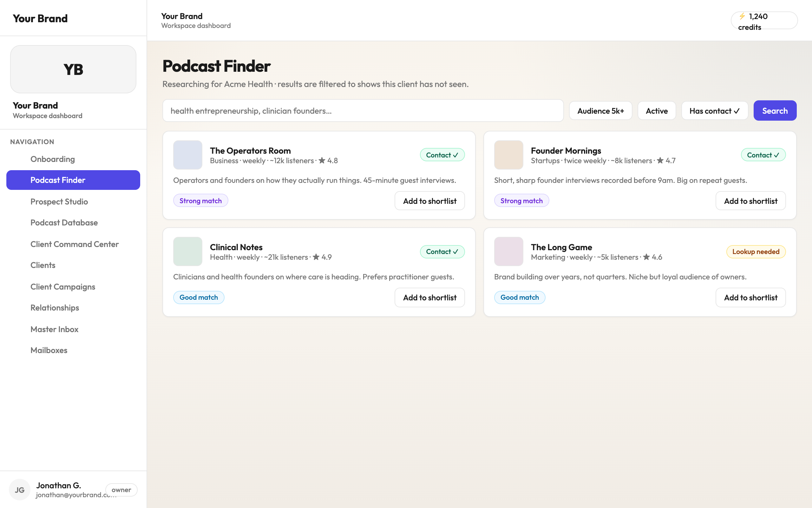Screen dimensions: 812x508
Task: Open the Clients section
Action: pos(73,265)
